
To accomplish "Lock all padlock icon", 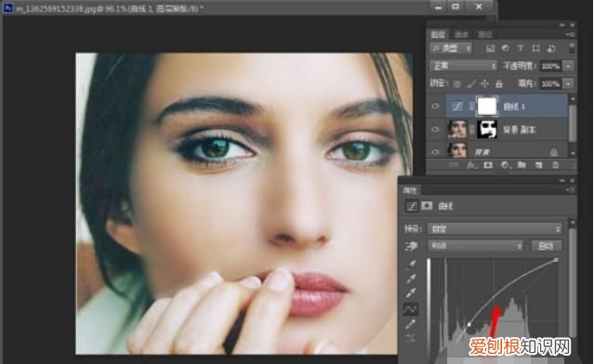I will coord(499,84).
